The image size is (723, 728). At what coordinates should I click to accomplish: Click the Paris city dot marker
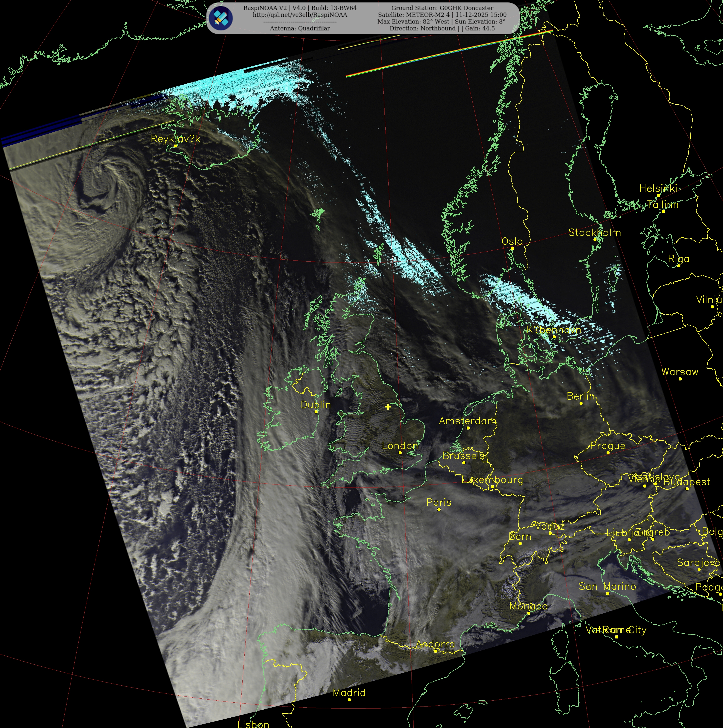point(439,509)
